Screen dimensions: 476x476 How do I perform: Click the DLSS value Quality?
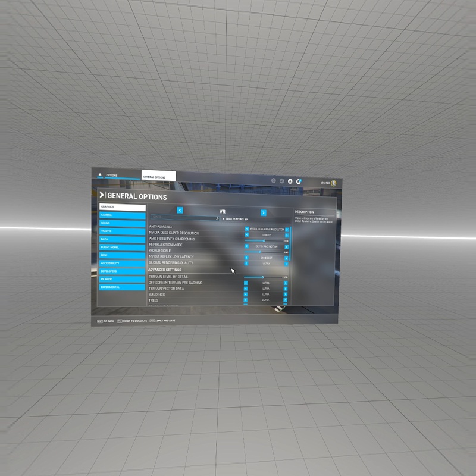tap(267, 235)
